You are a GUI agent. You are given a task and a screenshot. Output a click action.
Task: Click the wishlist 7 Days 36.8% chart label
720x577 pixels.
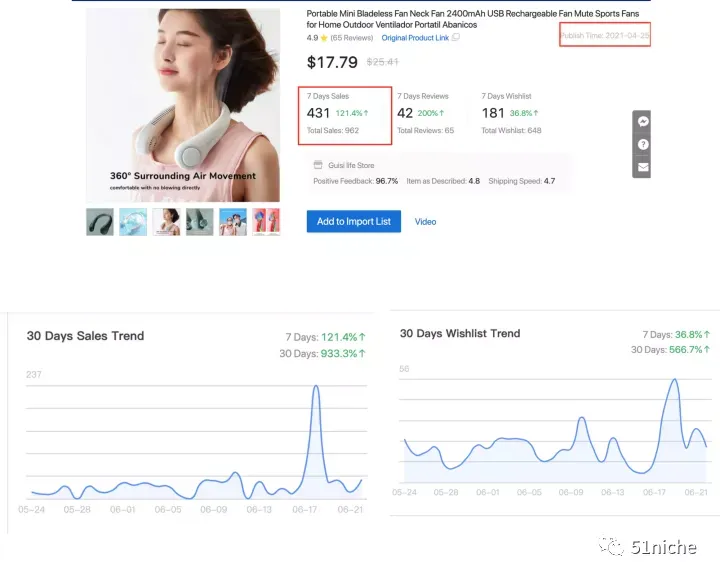tap(676, 335)
